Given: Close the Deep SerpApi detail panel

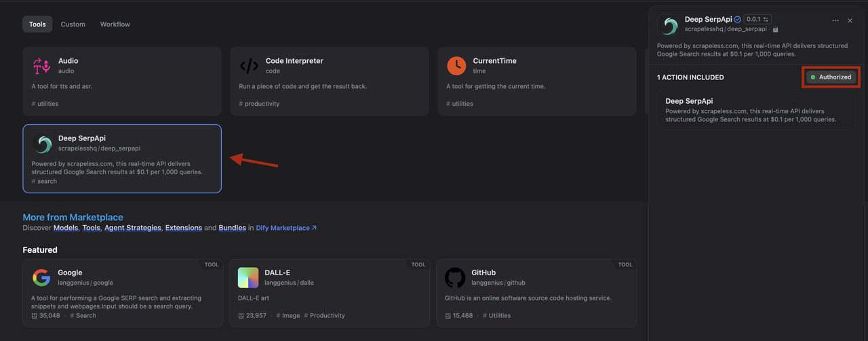Looking at the screenshot, I should pos(850,20).
